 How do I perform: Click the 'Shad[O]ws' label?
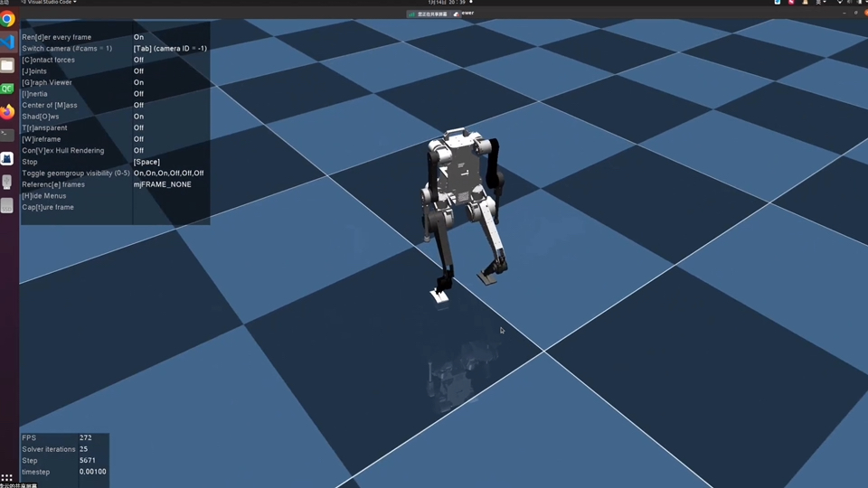[41, 117]
